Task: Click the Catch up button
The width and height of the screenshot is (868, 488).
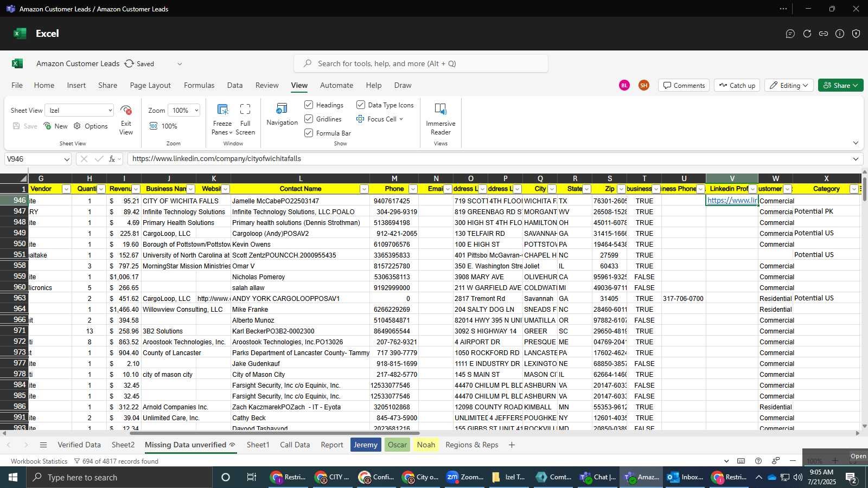Action: tap(737, 85)
